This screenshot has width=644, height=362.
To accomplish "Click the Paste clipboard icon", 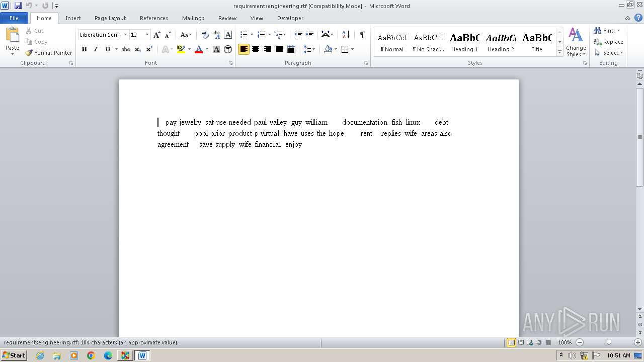I will 12,35.
